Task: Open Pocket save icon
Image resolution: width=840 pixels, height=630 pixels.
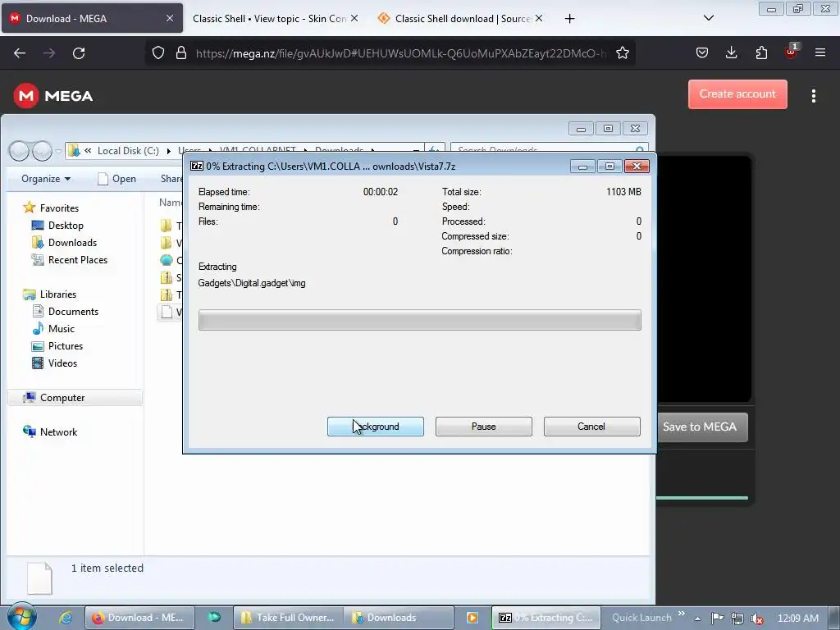Action: (702, 52)
